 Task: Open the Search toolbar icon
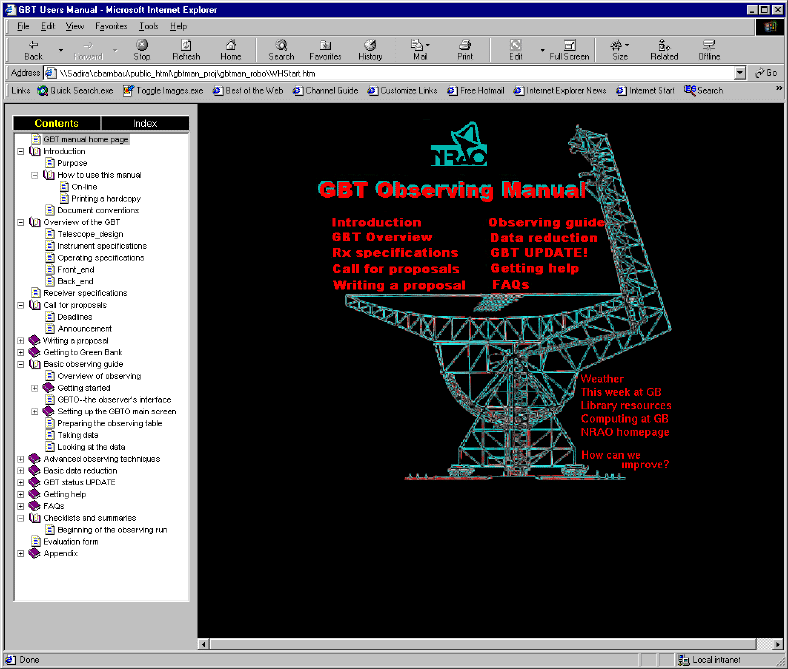281,49
